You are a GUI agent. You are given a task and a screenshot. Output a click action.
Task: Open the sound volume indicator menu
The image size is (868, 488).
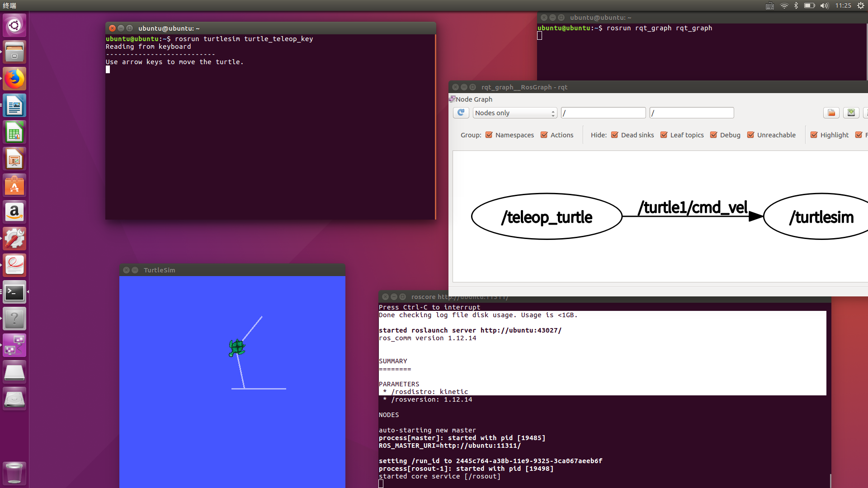pyautogui.click(x=824, y=5)
